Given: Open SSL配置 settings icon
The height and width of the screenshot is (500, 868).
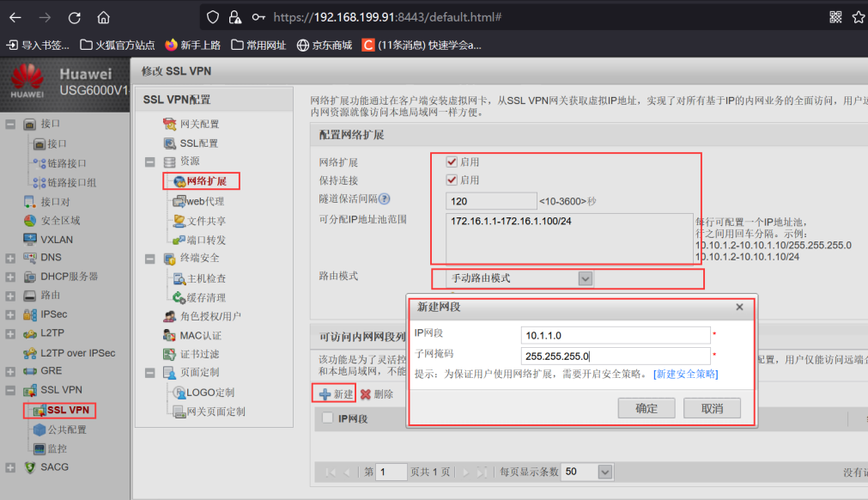Looking at the screenshot, I should [x=169, y=143].
